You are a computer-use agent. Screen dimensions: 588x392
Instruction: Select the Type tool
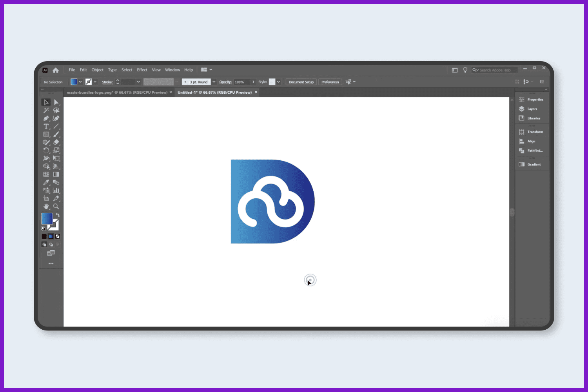tap(46, 126)
